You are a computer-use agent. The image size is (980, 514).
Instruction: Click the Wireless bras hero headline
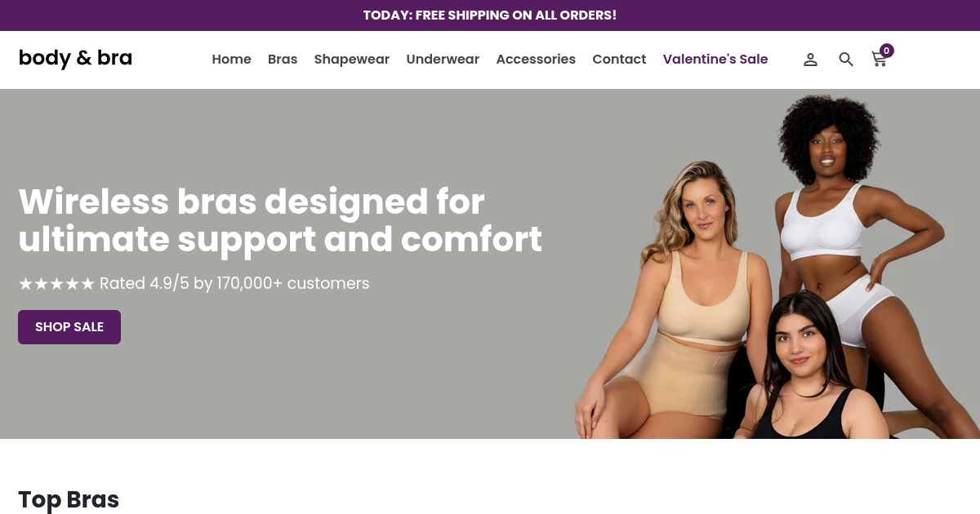(x=280, y=220)
